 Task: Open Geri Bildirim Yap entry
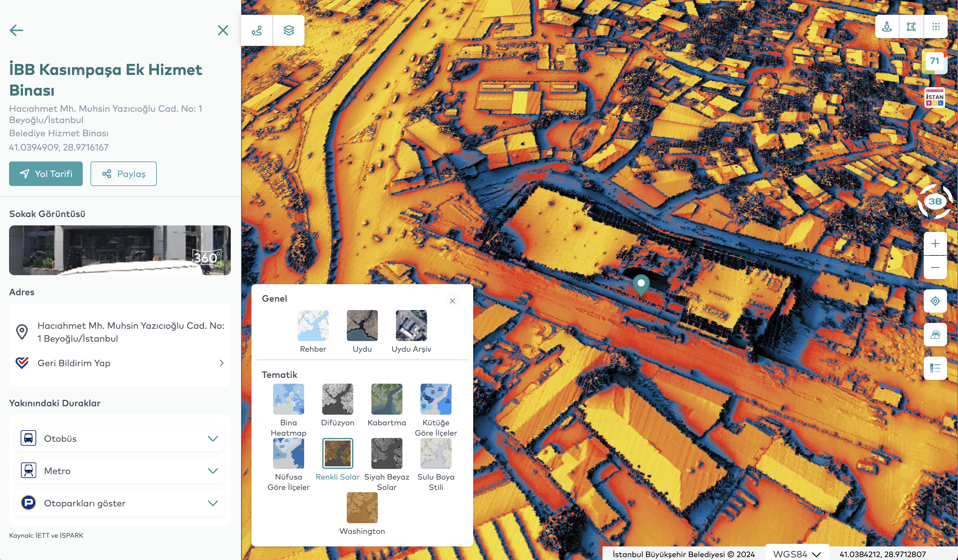pyautogui.click(x=120, y=363)
